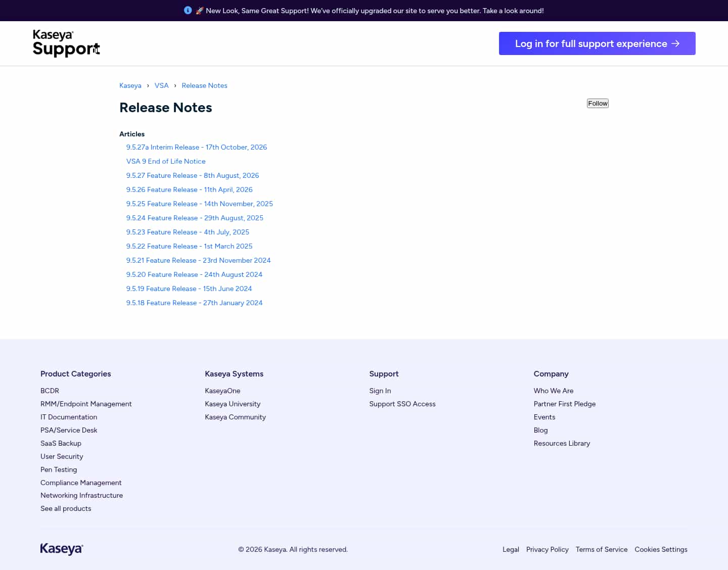Open 9.5.27 Feature Release article
The height and width of the screenshot is (570, 728).
(x=193, y=175)
